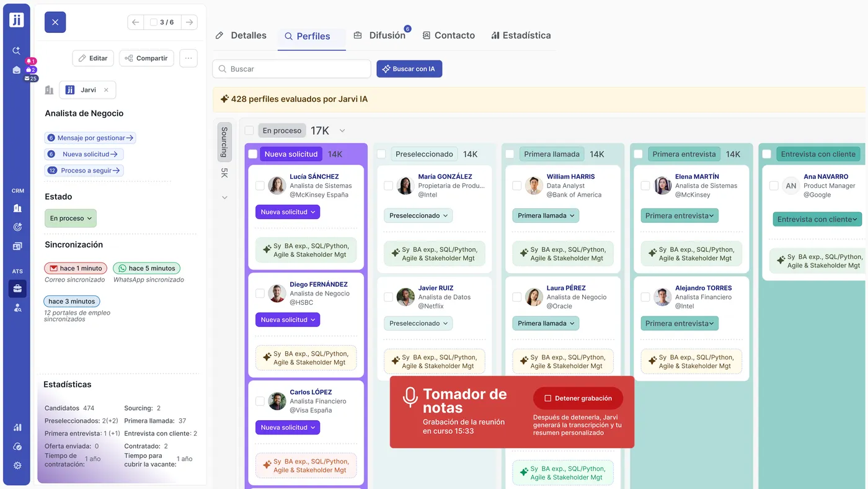
Task: Close the job detail panel
Action: click(55, 22)
